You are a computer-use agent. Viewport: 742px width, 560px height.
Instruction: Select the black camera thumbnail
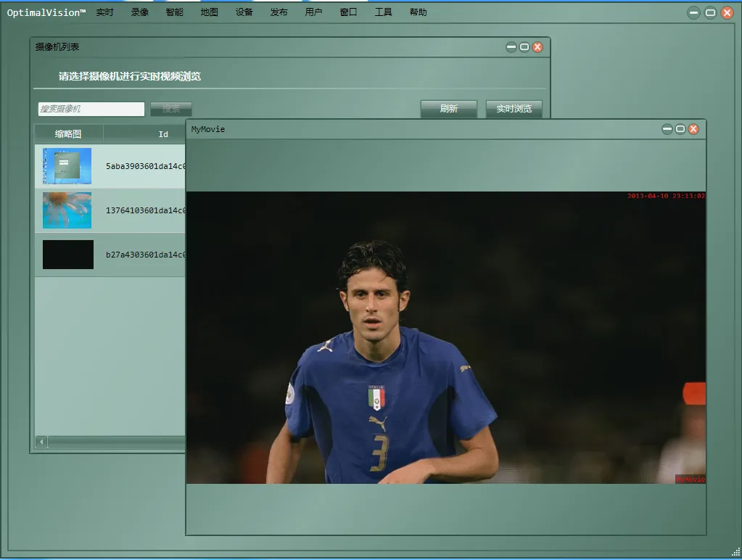(68, 255)
